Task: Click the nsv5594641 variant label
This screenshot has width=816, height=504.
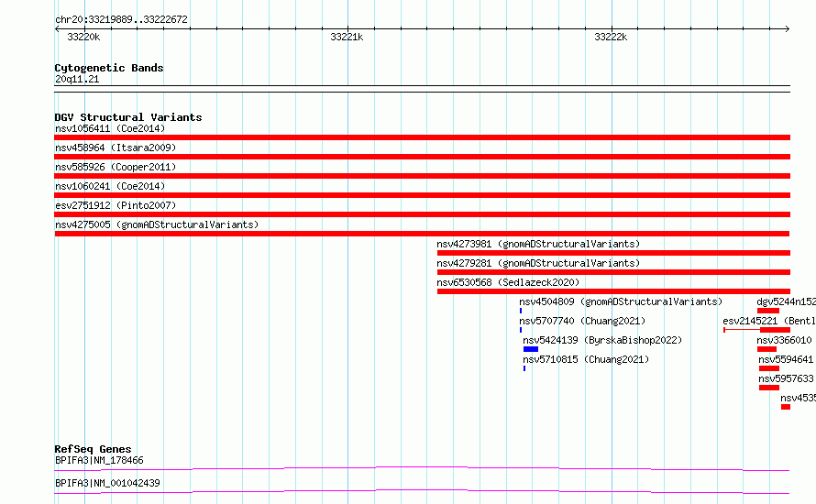Action: [x=786, y=359]
